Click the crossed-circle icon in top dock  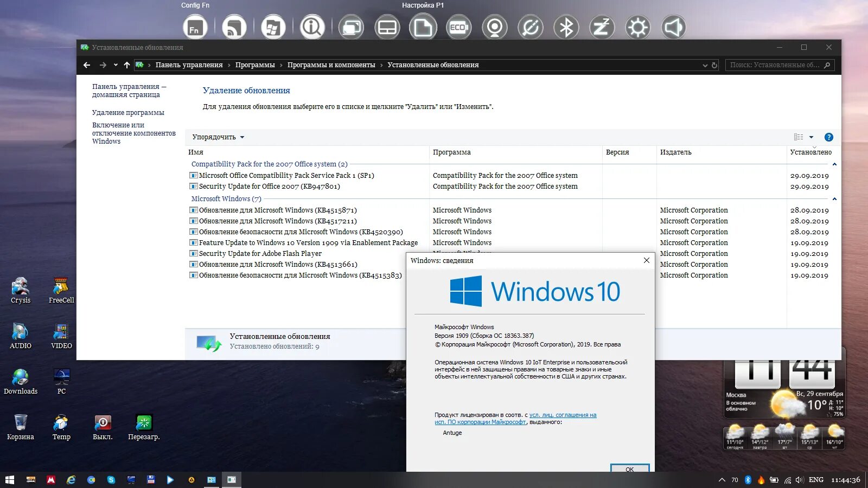pos(531,27)
